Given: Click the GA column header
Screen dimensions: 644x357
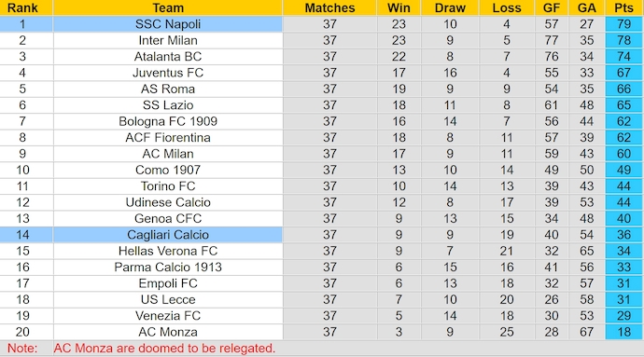Looking at the screenshot, I should 587,7.
